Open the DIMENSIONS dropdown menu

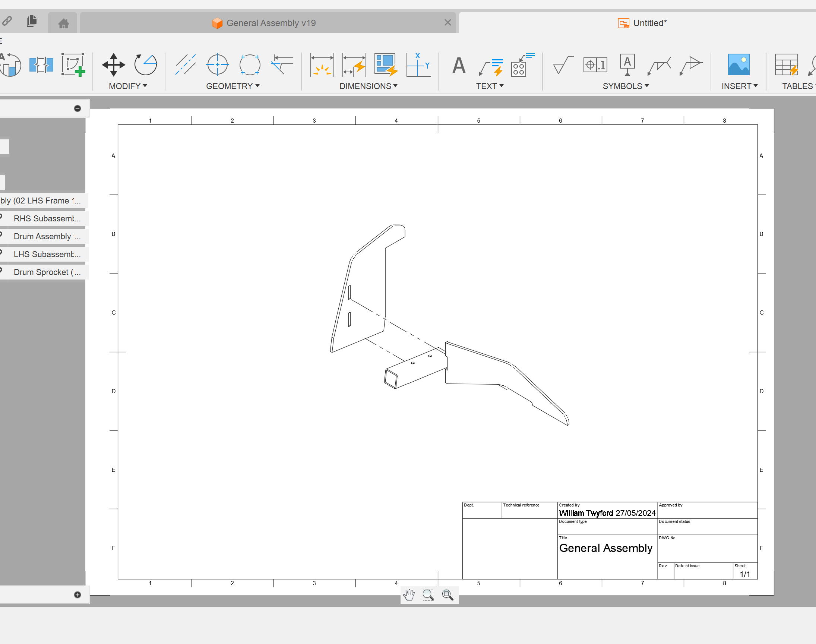tap(369, 86)
